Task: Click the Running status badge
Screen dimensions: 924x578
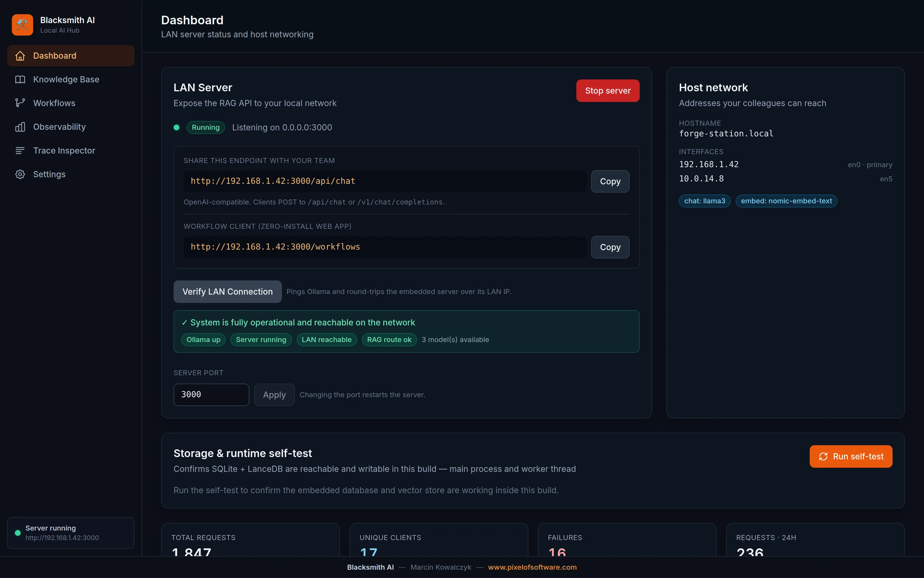Action: pos(206,128)
